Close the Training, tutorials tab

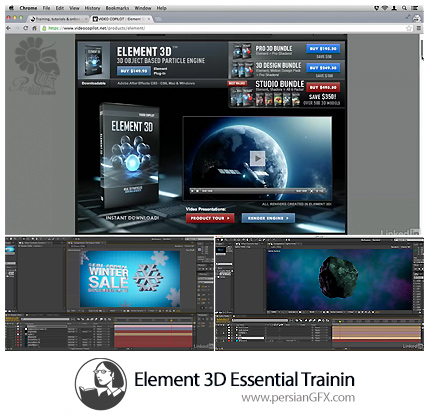point(86,19)
